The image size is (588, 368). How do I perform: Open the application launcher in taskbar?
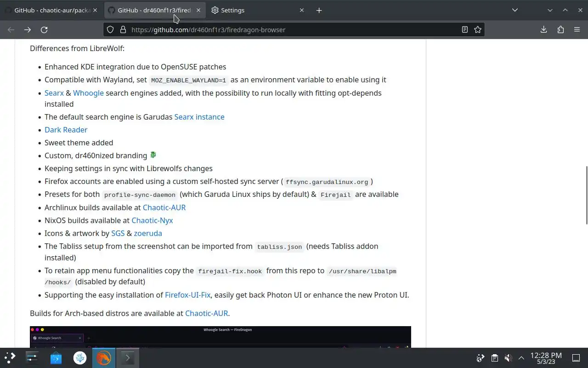pyautogui.click(x=10, y=358)
